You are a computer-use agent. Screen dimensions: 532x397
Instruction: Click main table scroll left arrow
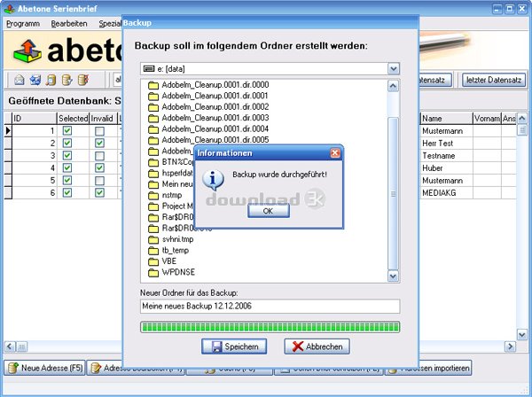coord(10,346)
